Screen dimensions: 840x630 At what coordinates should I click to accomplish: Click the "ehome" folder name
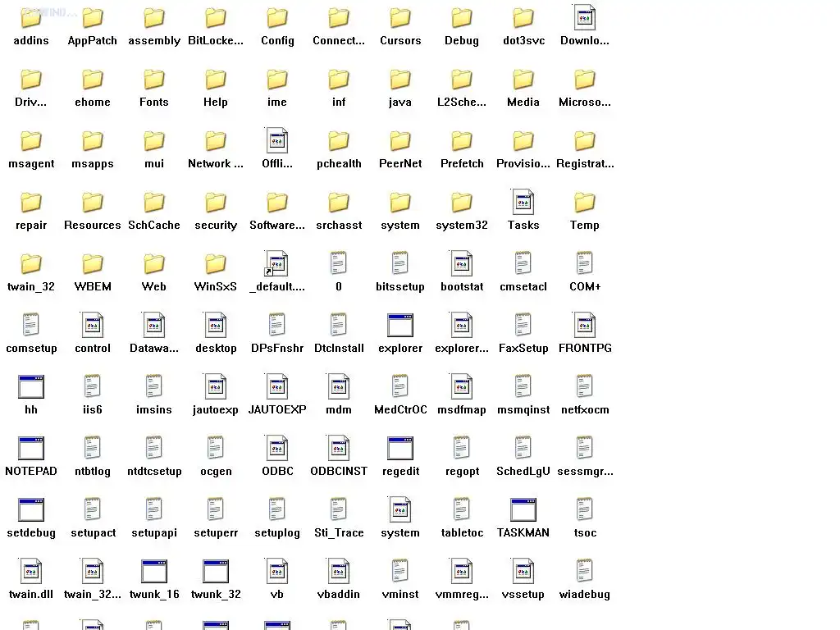(92, 102)
